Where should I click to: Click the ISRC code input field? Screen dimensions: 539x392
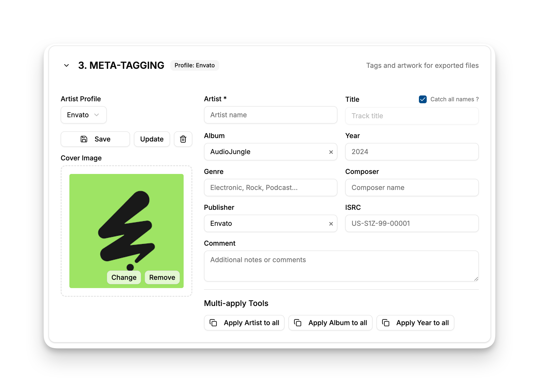tap(412, 223)
